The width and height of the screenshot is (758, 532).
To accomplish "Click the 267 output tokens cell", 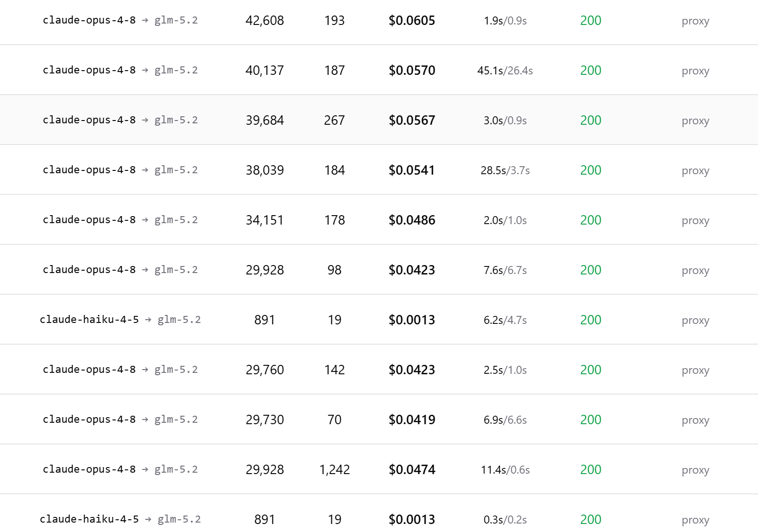I will point(334,121).
